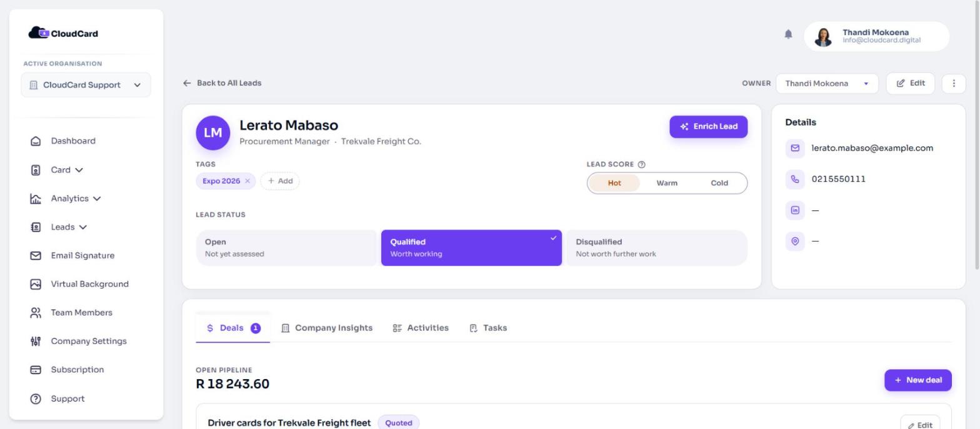The height and width of the screenshot is (429, 980).
Task: Set lead score to Cold
Action: tap(719, 183)
